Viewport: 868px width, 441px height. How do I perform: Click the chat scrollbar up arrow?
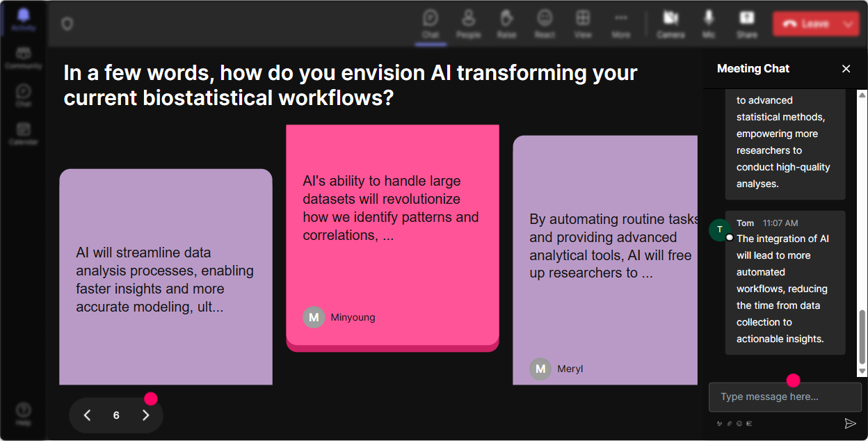[862, 95]
